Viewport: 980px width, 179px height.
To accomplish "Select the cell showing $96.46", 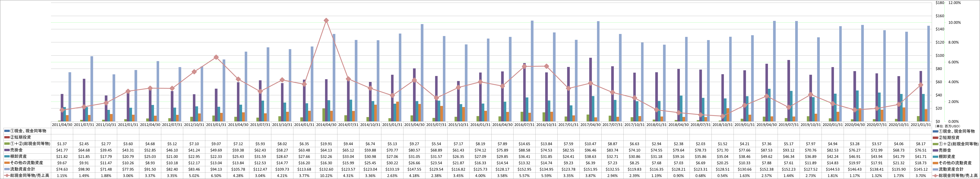I will [x=591, y=150].
